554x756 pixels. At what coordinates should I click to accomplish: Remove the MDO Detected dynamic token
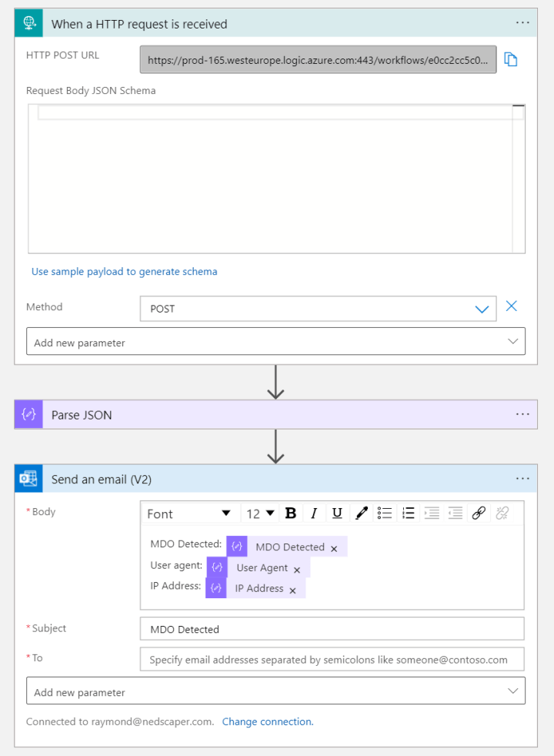[334, 548]
